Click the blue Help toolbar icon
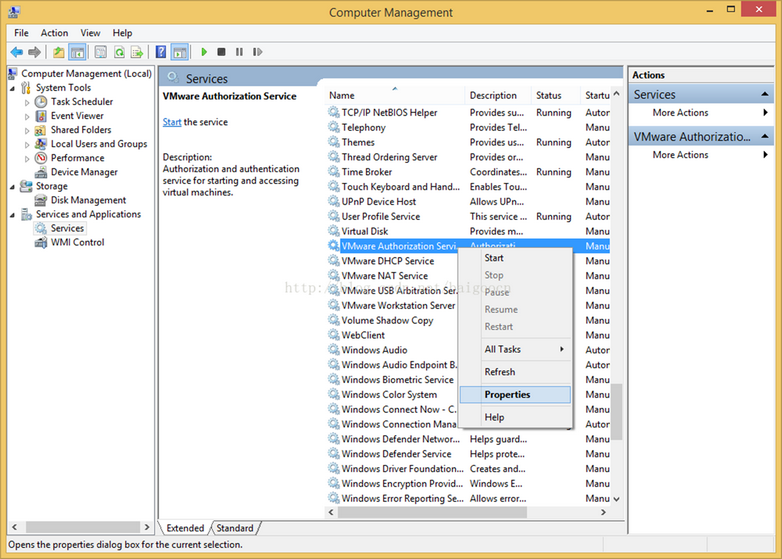The height and width of the screenshot is (559, 782). [161, 52]
